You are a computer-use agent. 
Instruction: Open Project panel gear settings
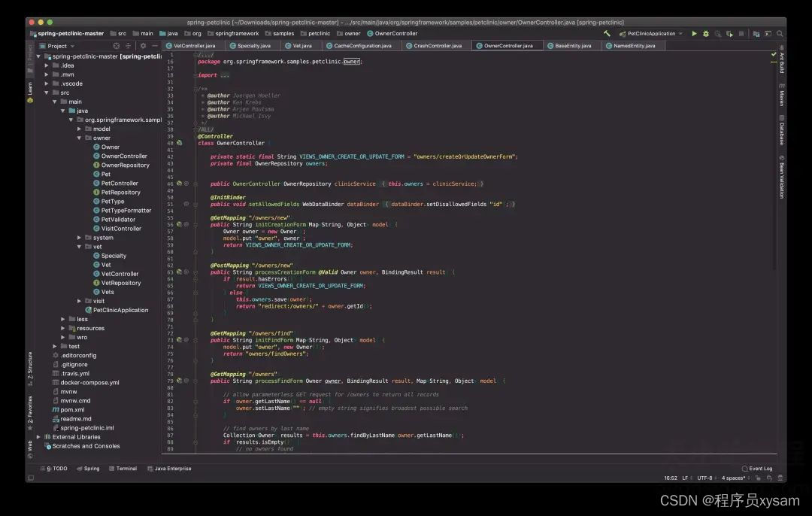[144, 46]
